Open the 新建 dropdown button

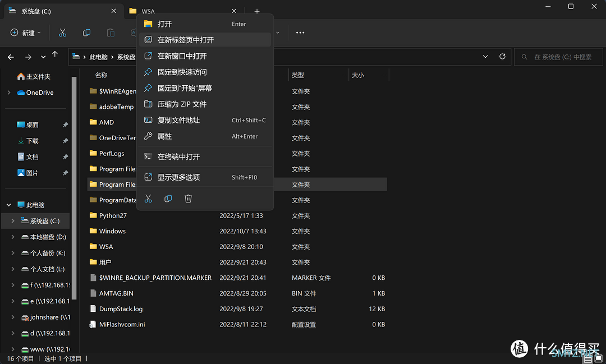(25, 33)
